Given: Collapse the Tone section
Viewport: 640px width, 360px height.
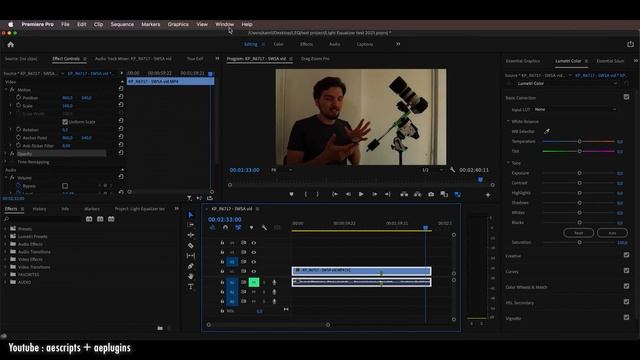Looking at the screenshot, I should click(x=508, y=162).
